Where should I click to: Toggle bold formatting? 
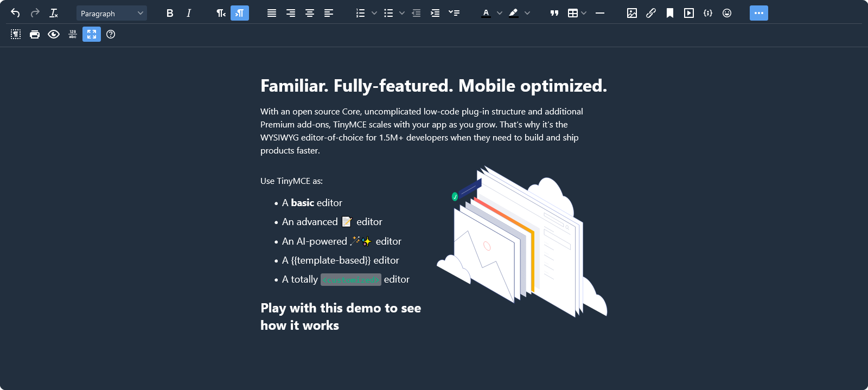click(x=170, y=13)
